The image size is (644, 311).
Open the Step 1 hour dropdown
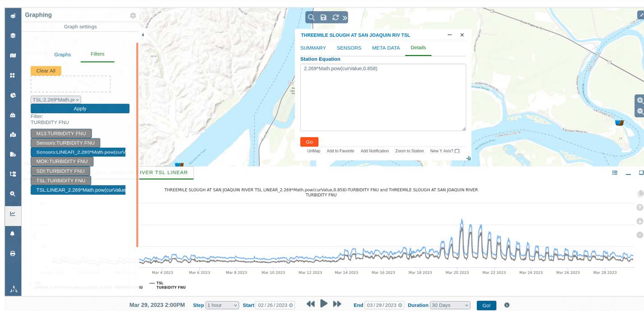click(222, 305)
